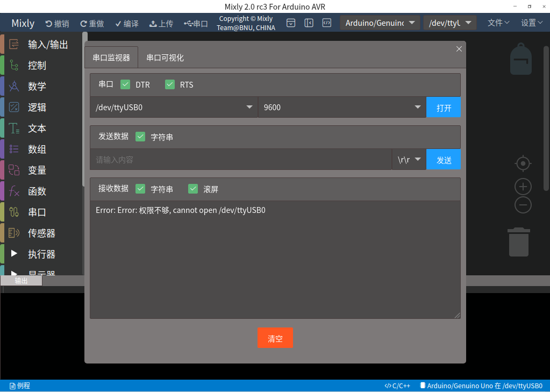Image resolution: width=550 pixels, height=392 pixels.
Task: Click the center workspace target icon
Action: (523, 163)
